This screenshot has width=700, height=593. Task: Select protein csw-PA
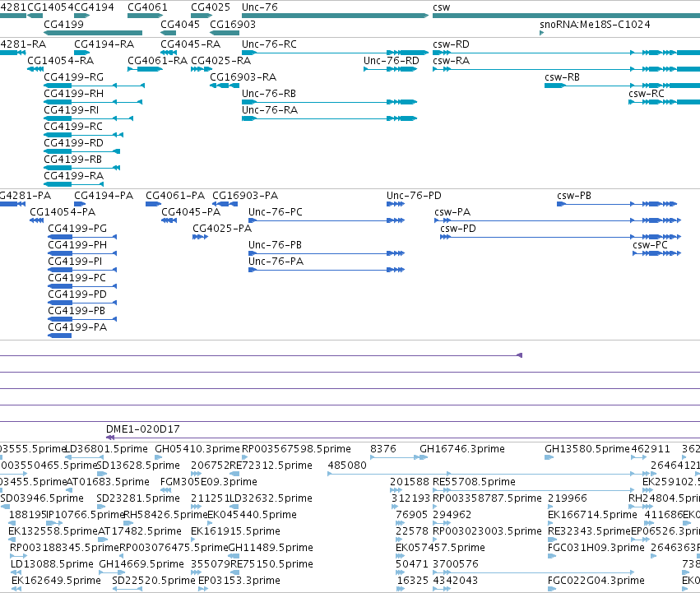(x=452, y=212)
